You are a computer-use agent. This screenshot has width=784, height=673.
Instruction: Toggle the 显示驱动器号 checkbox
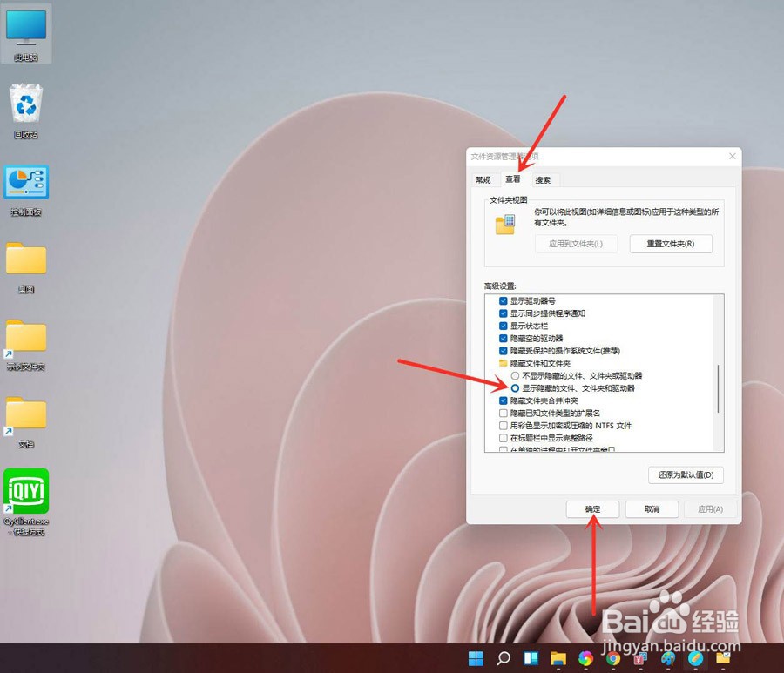coord(504,300)
